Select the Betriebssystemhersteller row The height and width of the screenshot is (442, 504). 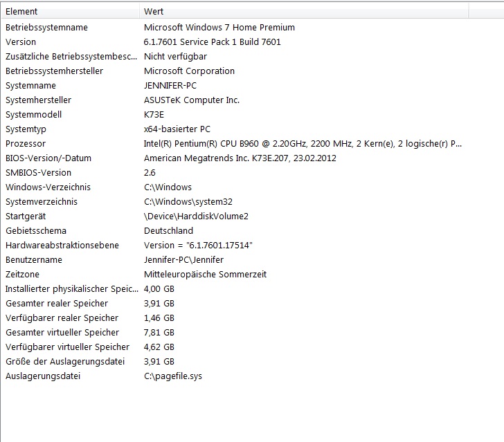pos(54,71)
